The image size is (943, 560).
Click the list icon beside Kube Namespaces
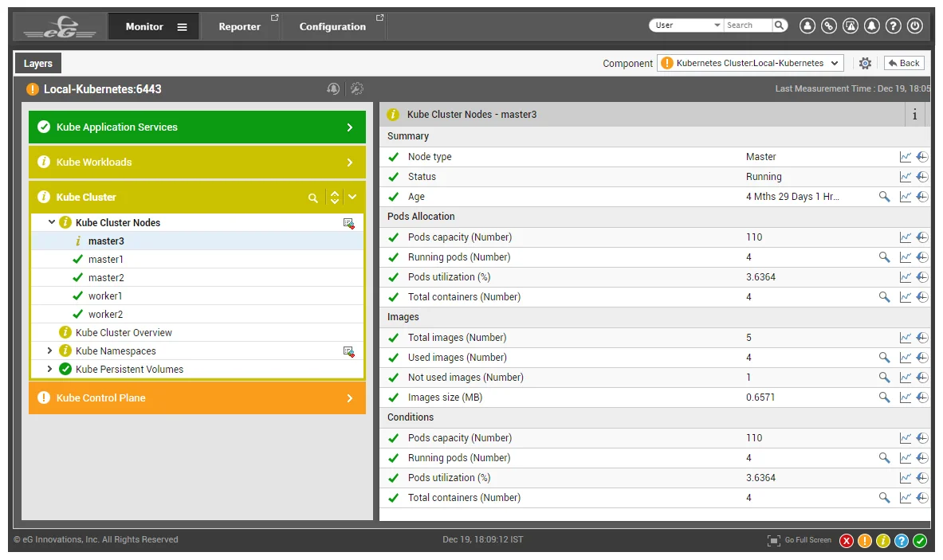tap(348, 351)
